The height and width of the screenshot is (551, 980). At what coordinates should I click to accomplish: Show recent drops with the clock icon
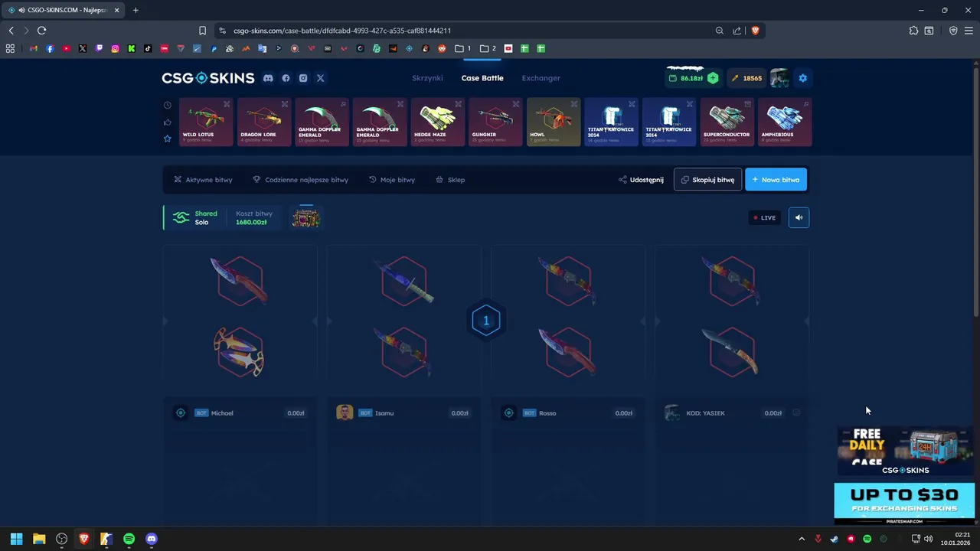point(168,105)
